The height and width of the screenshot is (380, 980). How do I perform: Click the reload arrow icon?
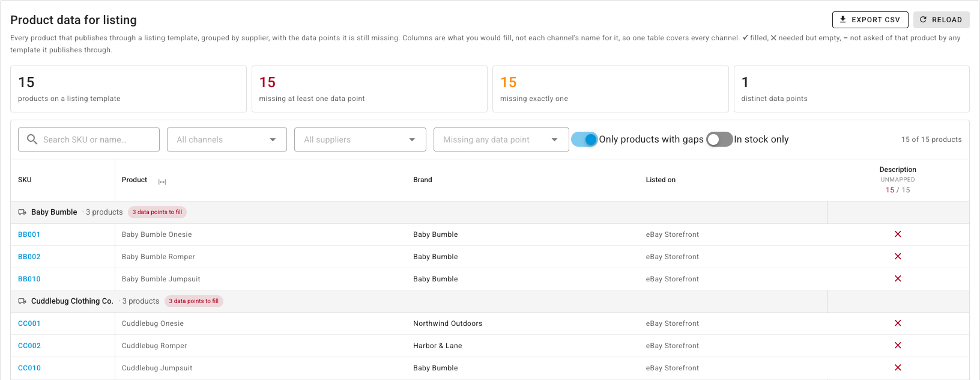click(924, 20)
